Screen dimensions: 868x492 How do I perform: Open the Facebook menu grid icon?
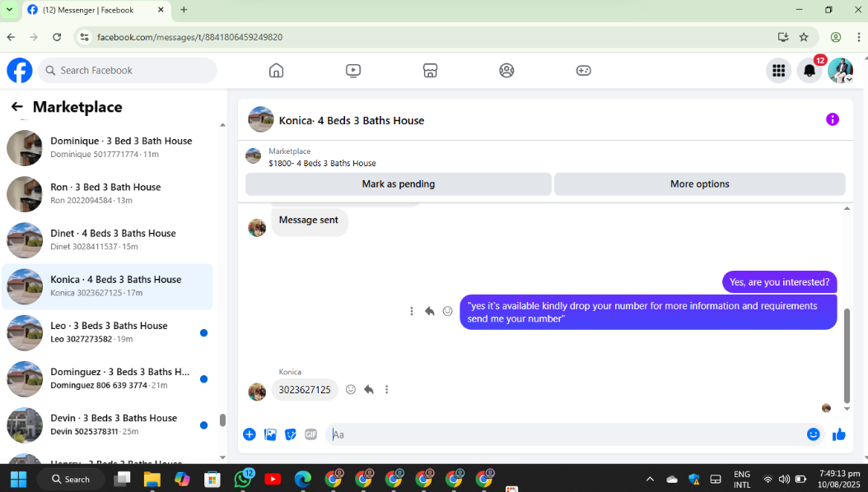point(779,71)
